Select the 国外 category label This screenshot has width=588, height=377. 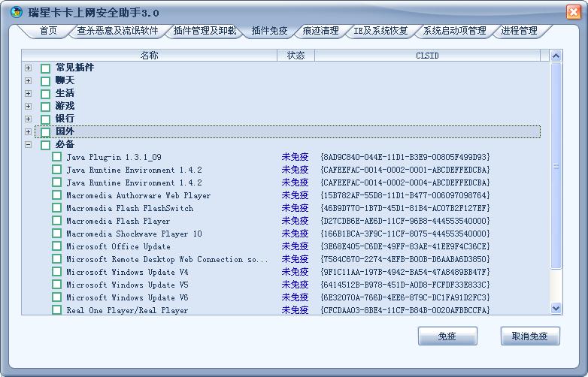(x=65, y=131)
